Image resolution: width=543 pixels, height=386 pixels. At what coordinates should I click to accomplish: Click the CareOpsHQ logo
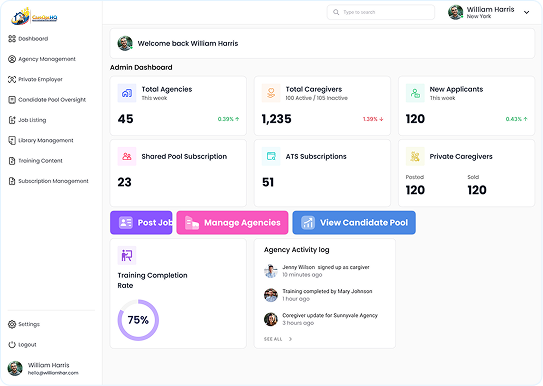pyautogui.click(x=34, y=17)
